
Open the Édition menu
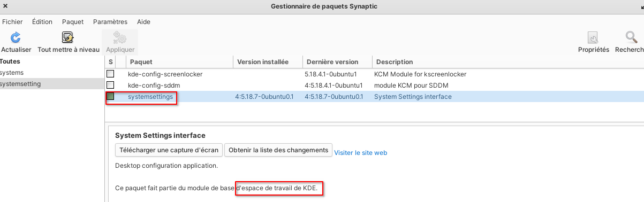pos(42,22)
